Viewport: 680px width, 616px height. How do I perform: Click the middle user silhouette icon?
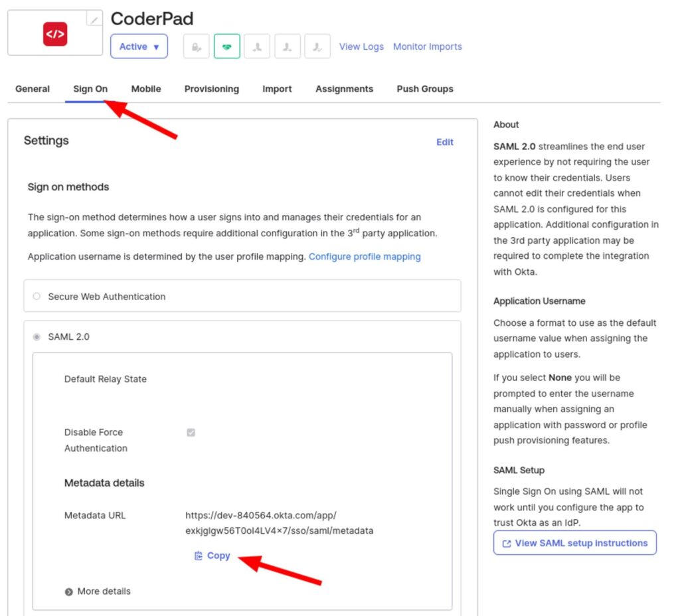tap(287, 46)
